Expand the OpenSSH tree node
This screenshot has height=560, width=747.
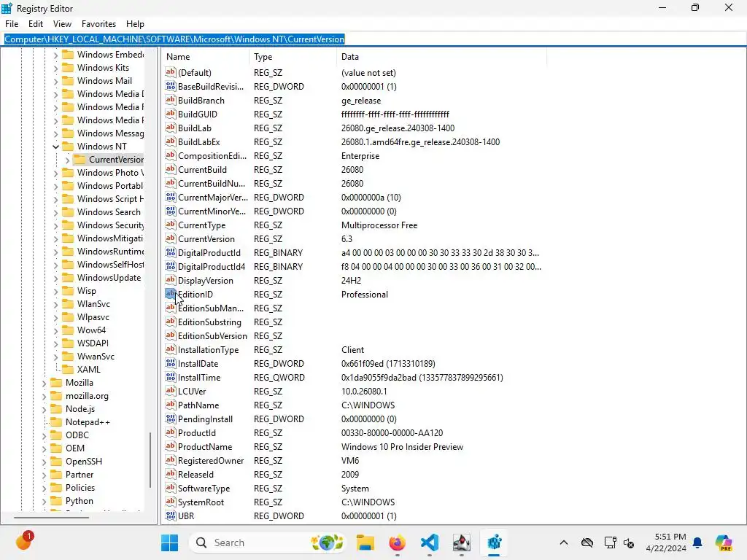[44, 462]
